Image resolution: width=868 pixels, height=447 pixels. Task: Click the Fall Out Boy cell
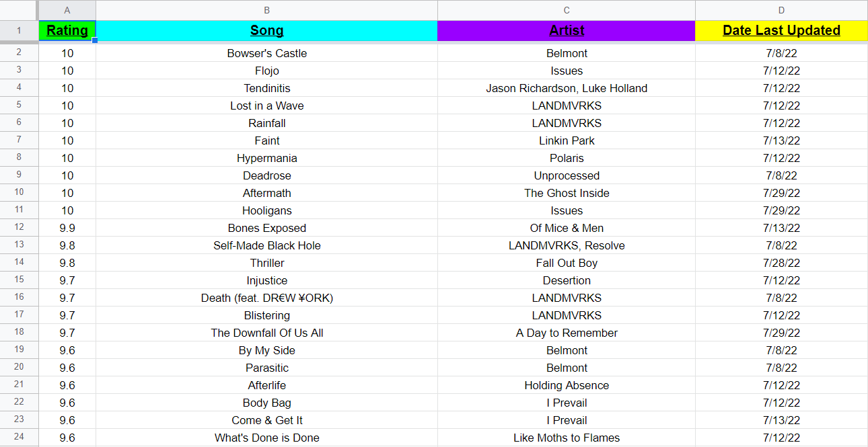(x=567, y=263)
